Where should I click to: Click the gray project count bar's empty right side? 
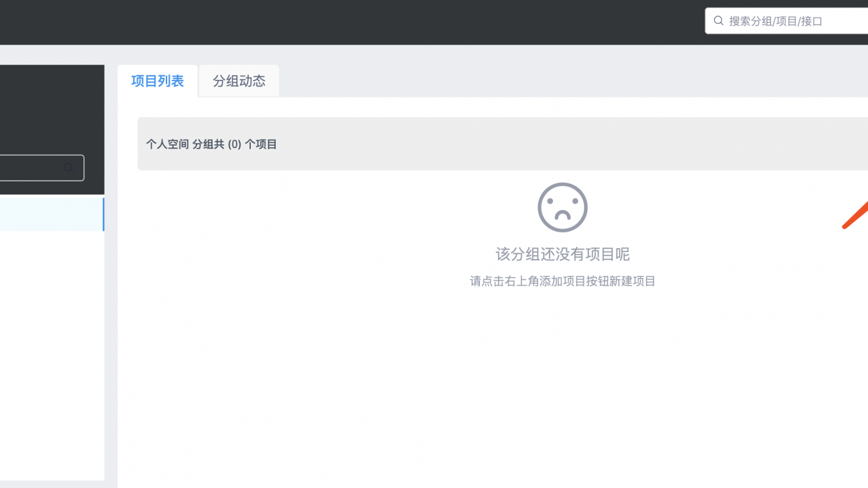point(574,144)
